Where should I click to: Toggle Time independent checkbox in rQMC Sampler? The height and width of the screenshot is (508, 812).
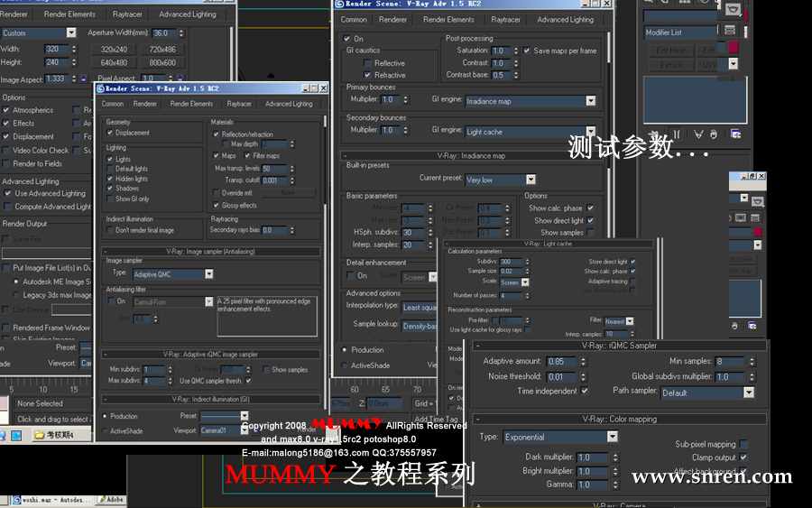pyautogui.click(x=585, y=391)
